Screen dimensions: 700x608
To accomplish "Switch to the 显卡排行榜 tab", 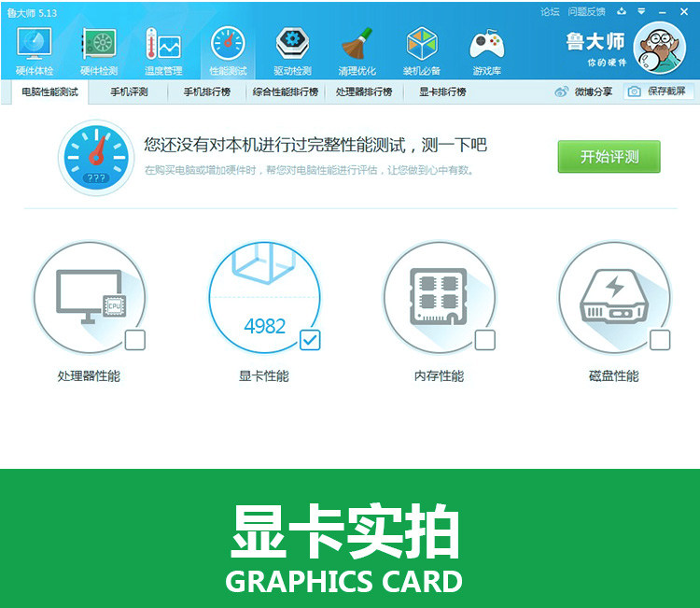I will coord(442,92).
